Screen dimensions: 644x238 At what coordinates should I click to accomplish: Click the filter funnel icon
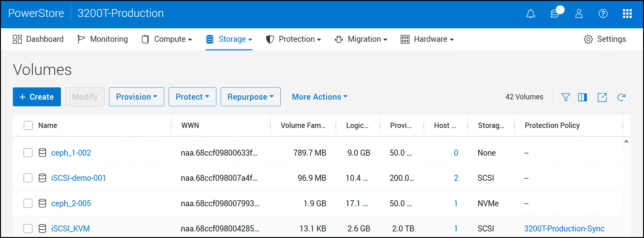point(566,97)
